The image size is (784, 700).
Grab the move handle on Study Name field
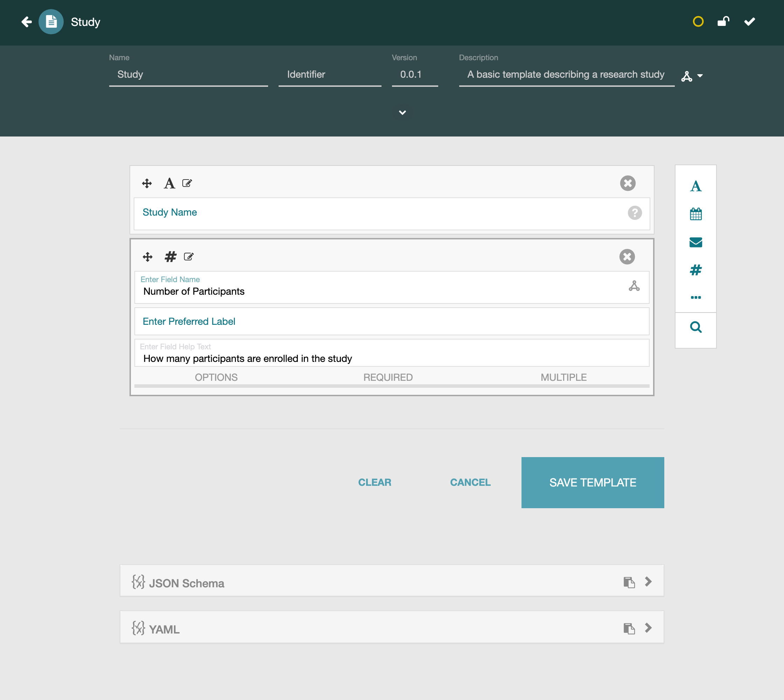pyautogui.click(x=147, y=183)
